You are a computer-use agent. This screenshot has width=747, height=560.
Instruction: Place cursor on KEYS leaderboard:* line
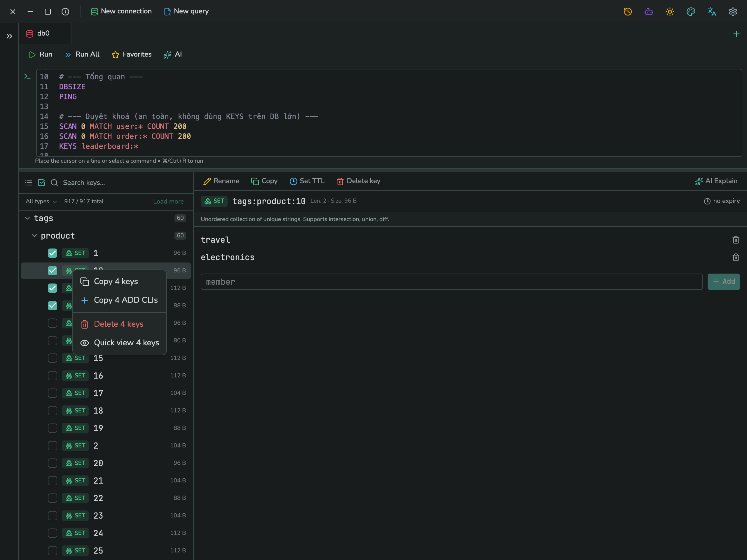tap(99, 146)
